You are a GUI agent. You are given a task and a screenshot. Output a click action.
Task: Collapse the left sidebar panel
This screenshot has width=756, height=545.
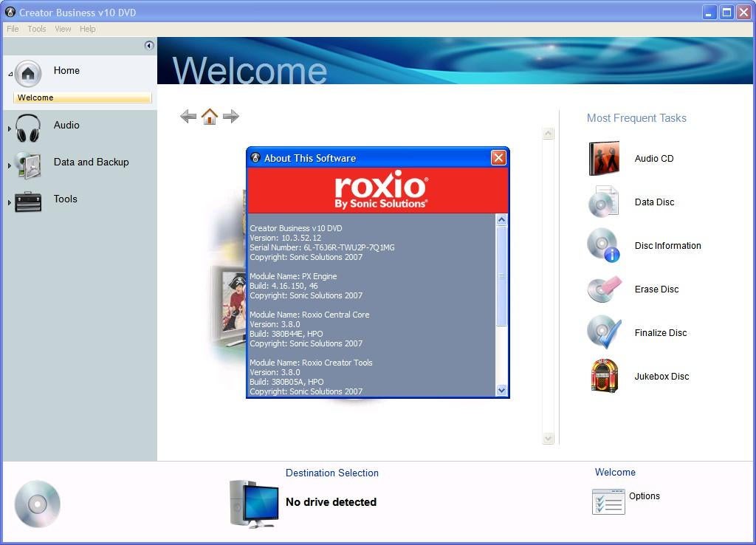[149, 45]
